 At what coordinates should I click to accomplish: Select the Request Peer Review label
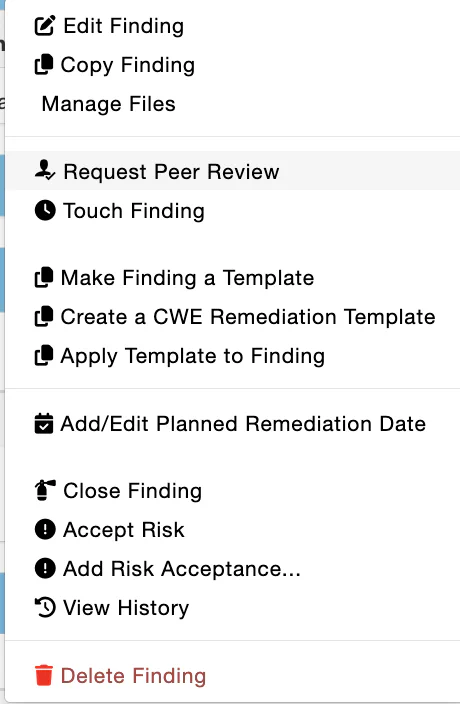171,172
